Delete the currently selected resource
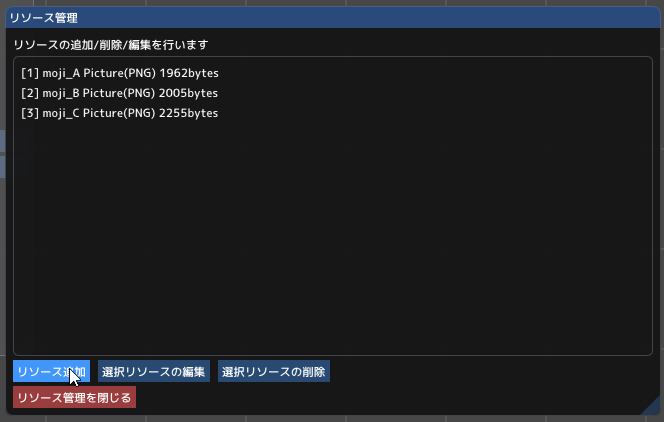The width and height of the screenshot is (664, 422). coord(273,371)
